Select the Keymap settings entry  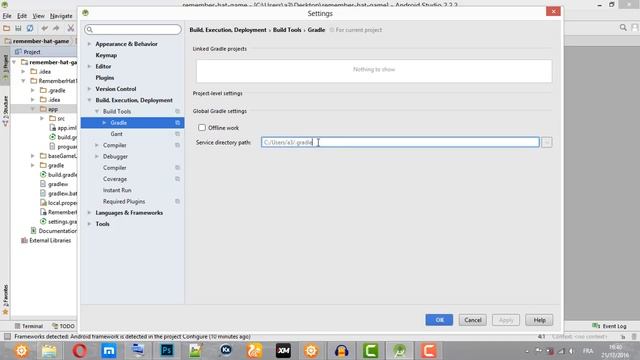point(106,55)
